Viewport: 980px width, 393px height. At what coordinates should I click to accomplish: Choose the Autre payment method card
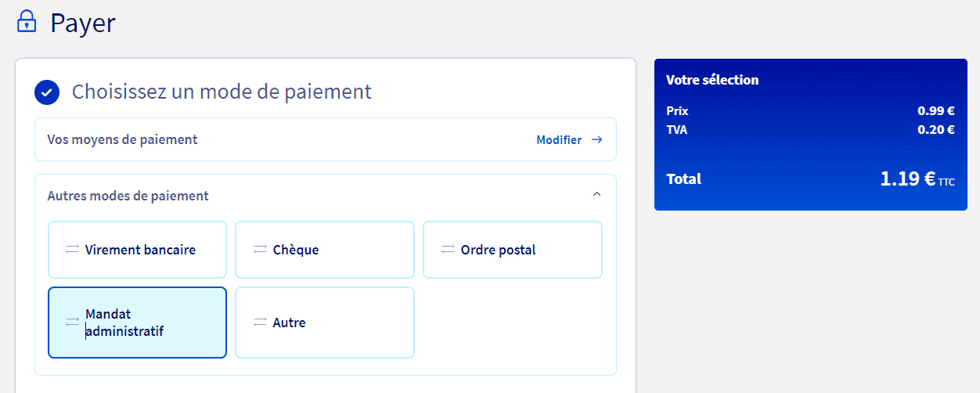click(x=325, y=323)
